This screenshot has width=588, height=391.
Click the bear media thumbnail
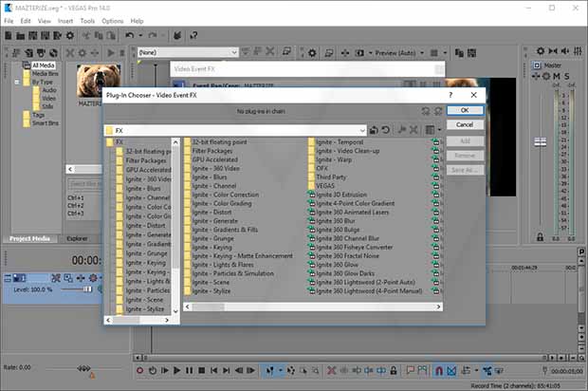pos(99,81)
